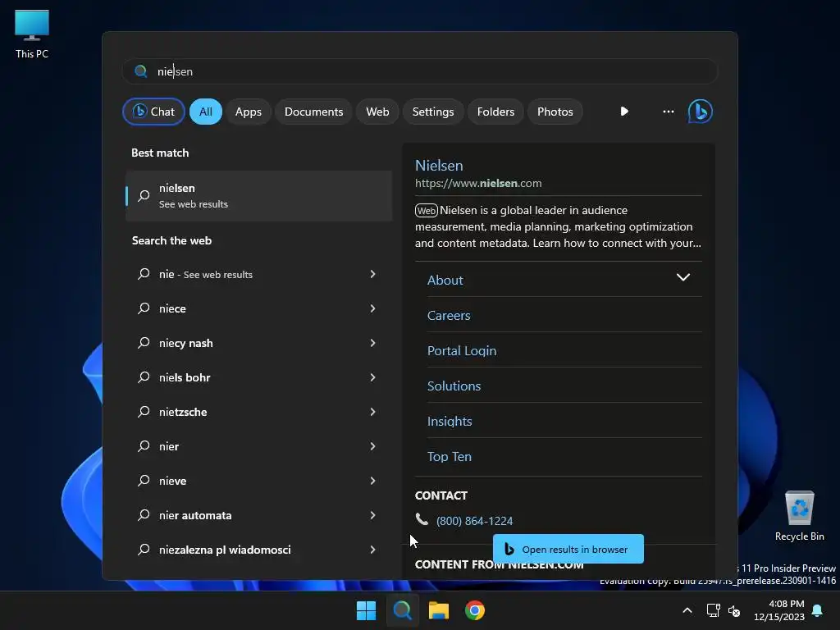
Task: Expand arrow next to niels bohr
Action: click(373, 377)
